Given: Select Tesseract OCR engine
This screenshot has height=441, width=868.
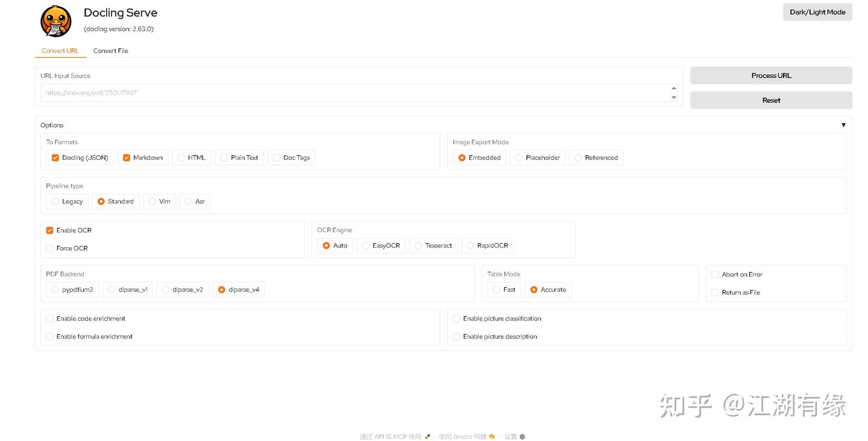Looking at the screenshot, I should (x=418, y=246).
